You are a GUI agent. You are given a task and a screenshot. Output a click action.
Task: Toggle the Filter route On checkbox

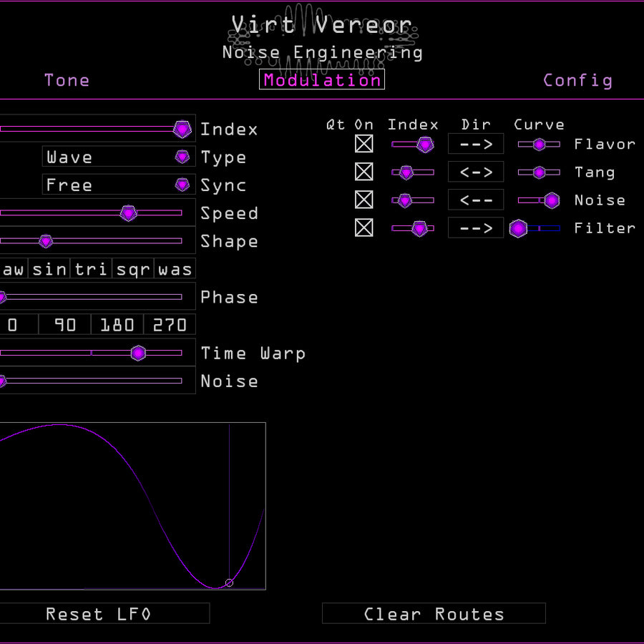(364, 228)
